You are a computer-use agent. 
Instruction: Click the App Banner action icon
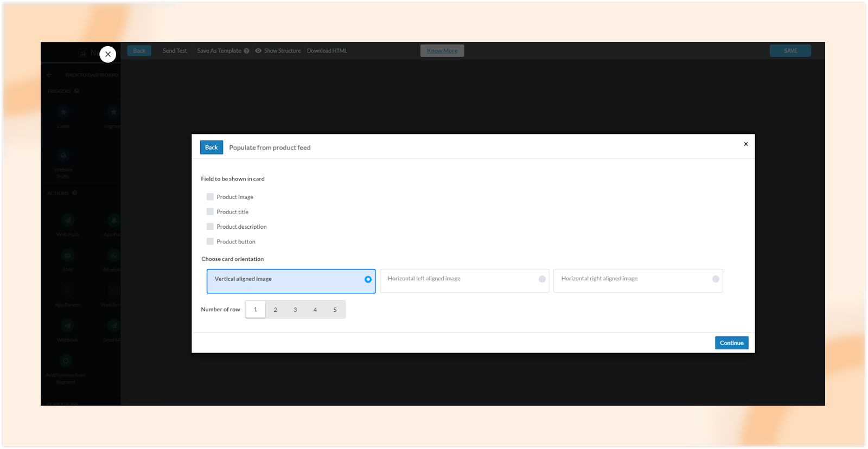(x=67, y=291)
